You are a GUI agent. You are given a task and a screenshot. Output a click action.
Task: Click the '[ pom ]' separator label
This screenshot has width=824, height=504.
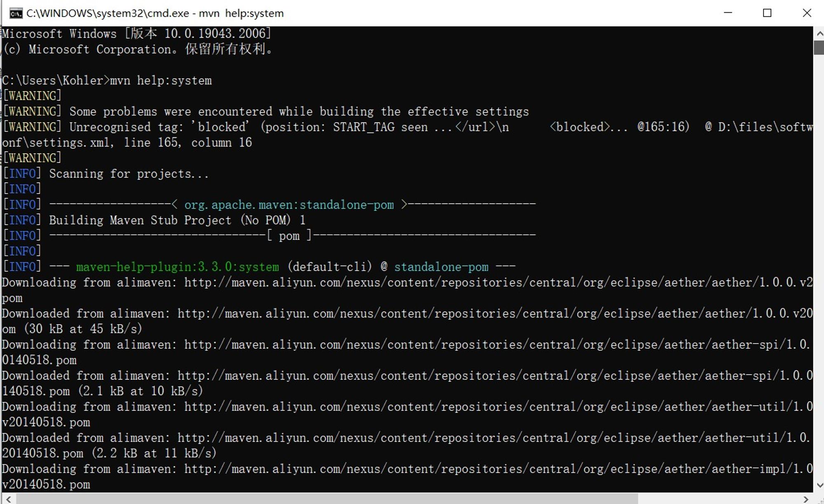click(289, 236)
